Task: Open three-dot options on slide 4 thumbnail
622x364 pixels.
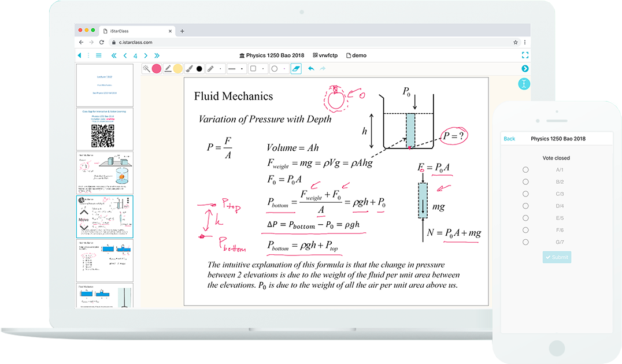Action: [128, 200]
